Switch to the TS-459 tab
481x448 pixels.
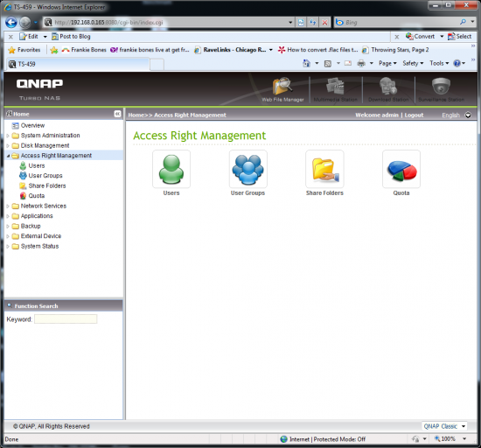tap(78, 64)
